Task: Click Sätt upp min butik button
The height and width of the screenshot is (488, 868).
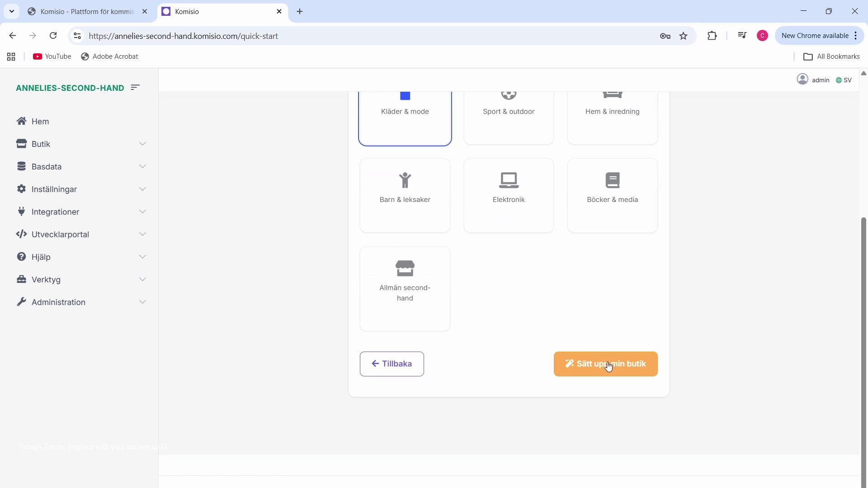Action: (605, 364)
